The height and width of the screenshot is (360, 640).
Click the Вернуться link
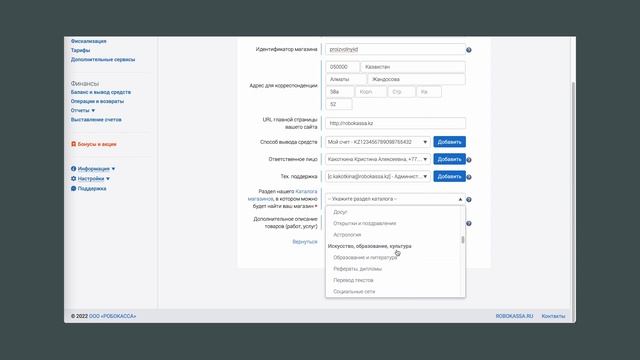click(x=304, y=242)
